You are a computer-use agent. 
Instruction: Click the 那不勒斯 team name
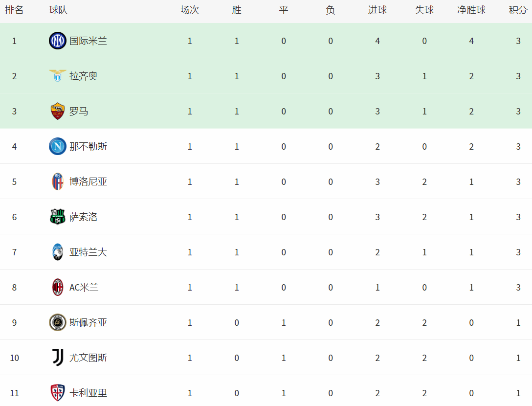click(x=88, y=147)
